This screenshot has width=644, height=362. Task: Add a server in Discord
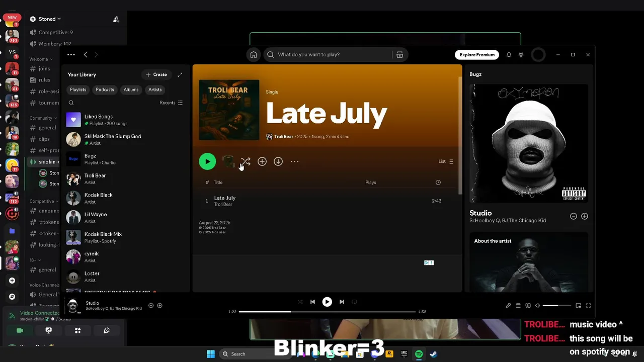click(x=12, y=281)
